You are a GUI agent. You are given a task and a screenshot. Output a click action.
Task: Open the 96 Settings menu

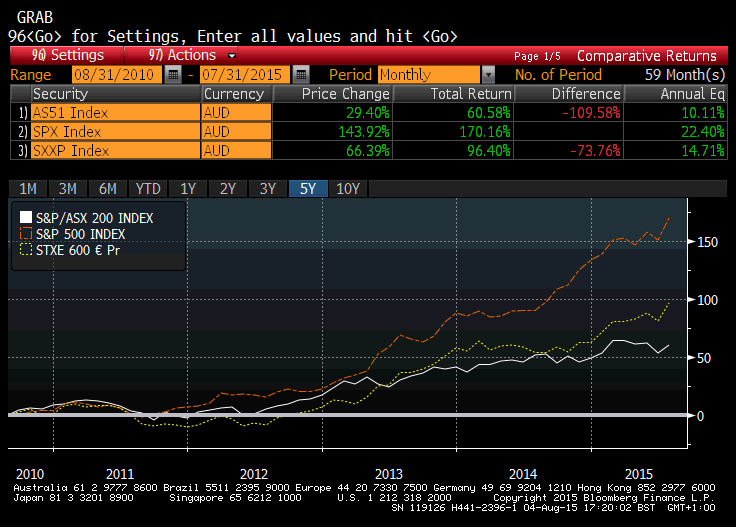click(67, 55)
